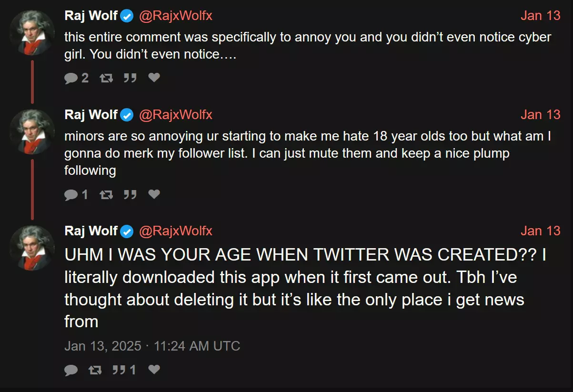This screenshot has height=392, width=573.
Task: Open Jan 13 date link of second tweet
Action: pyautogui.click(x=540, y=115)
